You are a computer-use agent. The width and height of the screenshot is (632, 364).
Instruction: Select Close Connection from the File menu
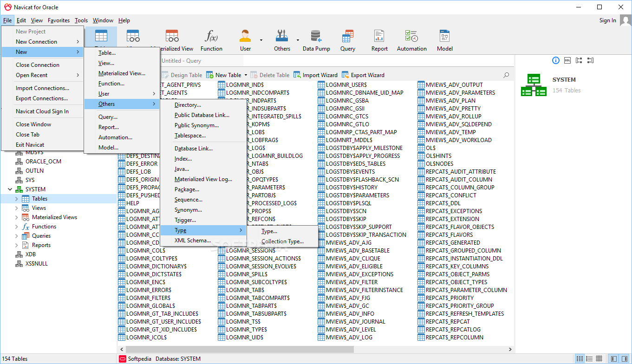43,65
